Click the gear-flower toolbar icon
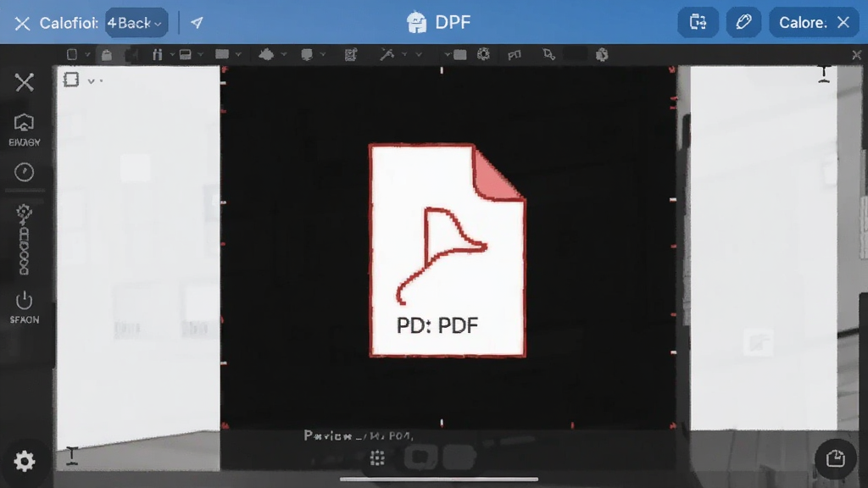868x488 pixels. pyautogui.click(x=483, y=54)
